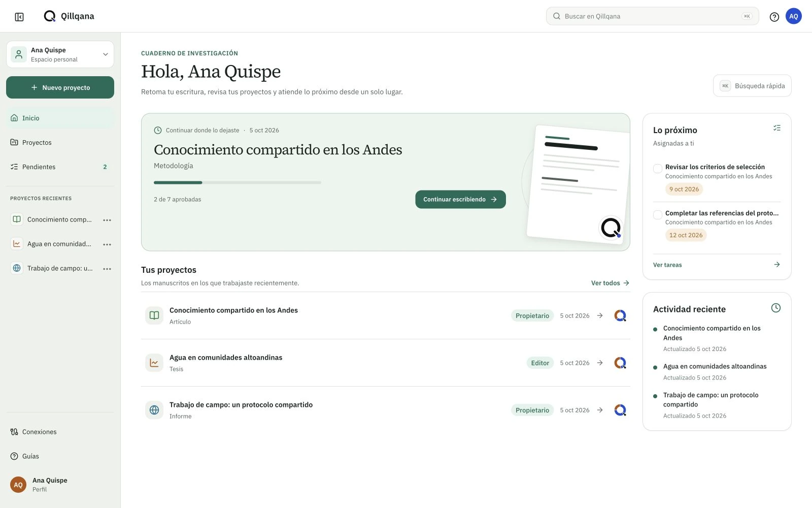The image size is (812, 508).
Task: Open Búsqueda rápida button
Action: pyautogui.click(x=752, y=86)
